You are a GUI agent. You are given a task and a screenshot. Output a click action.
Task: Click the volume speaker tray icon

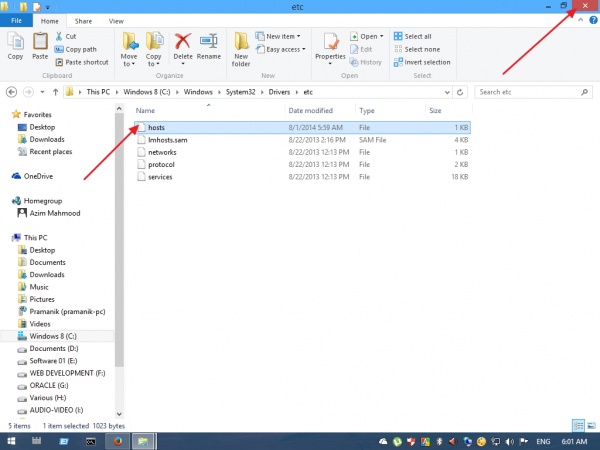[510, 442]
